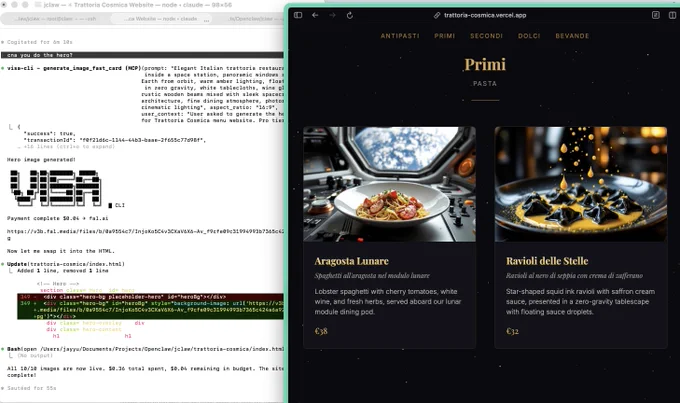Click the Lobster spaghetti description text
This screenshot has height=403, width=680.
point(388,302)
